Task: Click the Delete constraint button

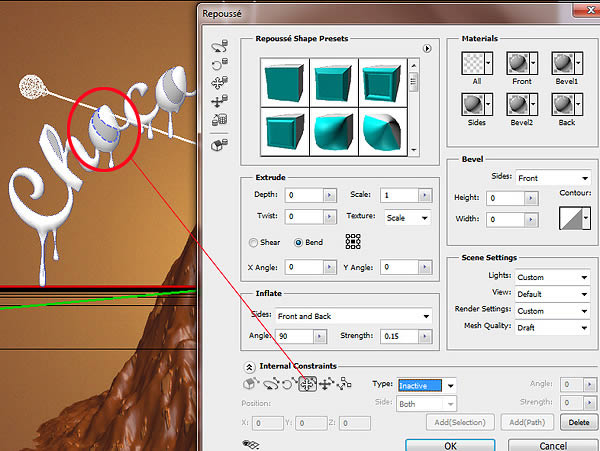Action: [579, 423]
